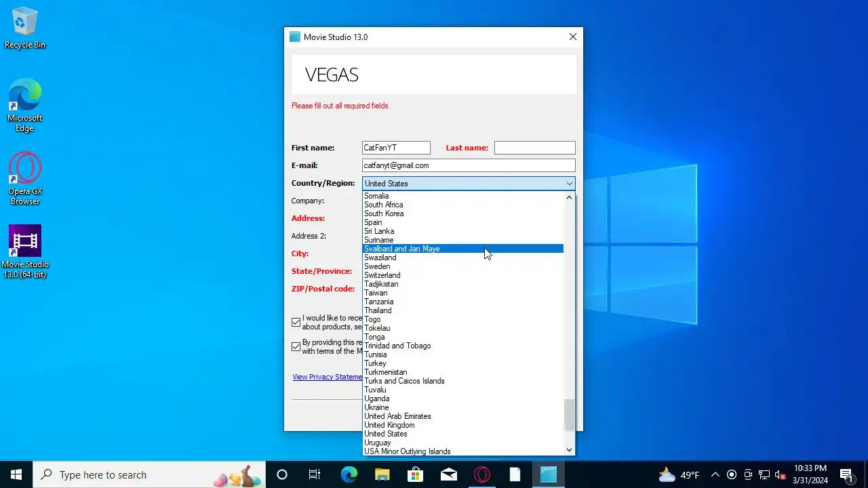Select the Opera GX Browser desktop shortcut
Image resolution: width=868 pixels, height=488 pixels.
25,179
